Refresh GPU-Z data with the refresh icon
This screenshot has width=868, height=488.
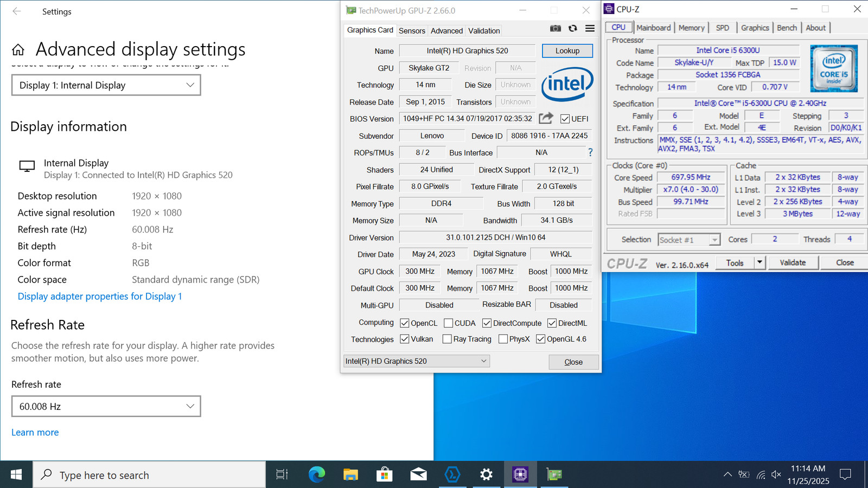(573, 28)
